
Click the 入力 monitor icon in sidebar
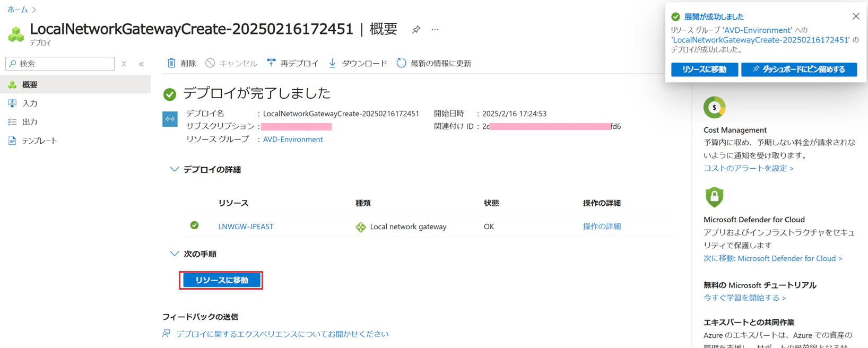(12, 103)
